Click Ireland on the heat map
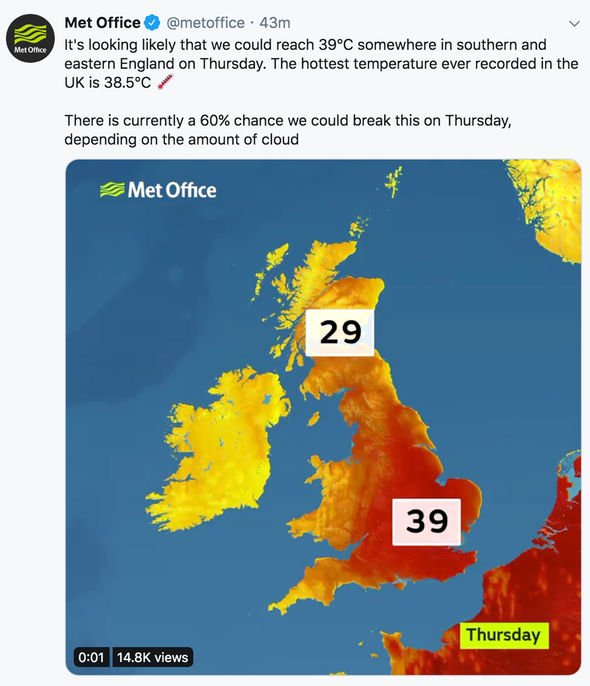The image size is (590, 686). (219, 451)
